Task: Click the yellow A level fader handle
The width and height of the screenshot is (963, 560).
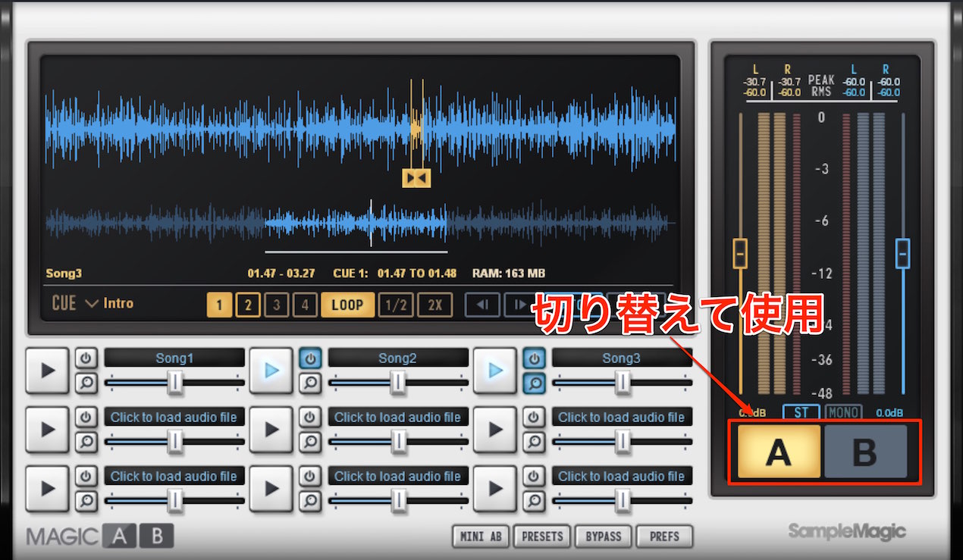Action: click(740, 253)
